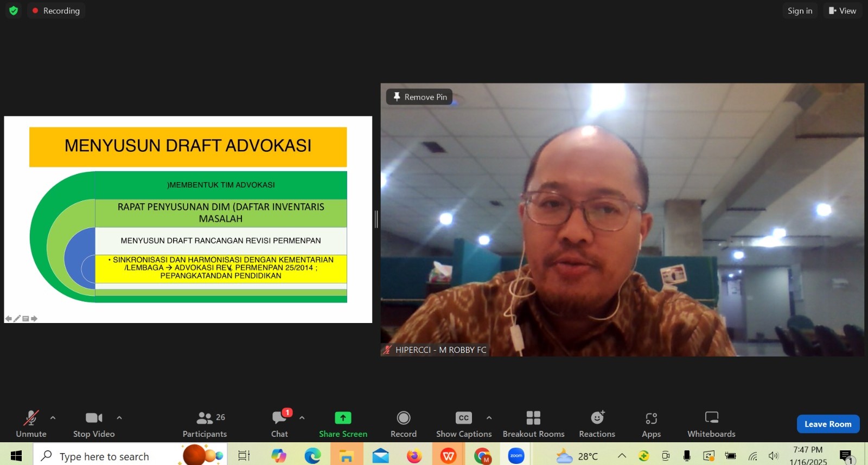Viewport: 868px width, 465px height.
Task: Click the yellow SINKRONISASI DAN HARMONISASI box
Action: pos(221,268)
